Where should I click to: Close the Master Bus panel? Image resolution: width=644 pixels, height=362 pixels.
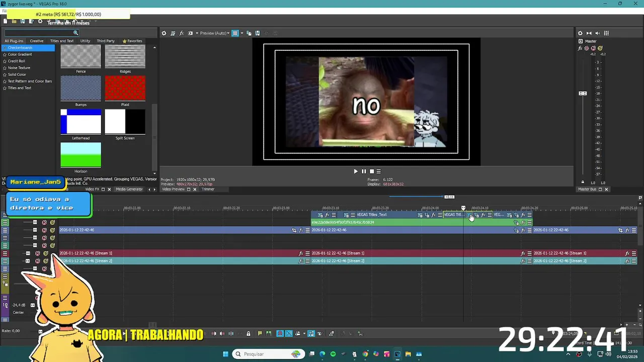[x=606, y=190]
